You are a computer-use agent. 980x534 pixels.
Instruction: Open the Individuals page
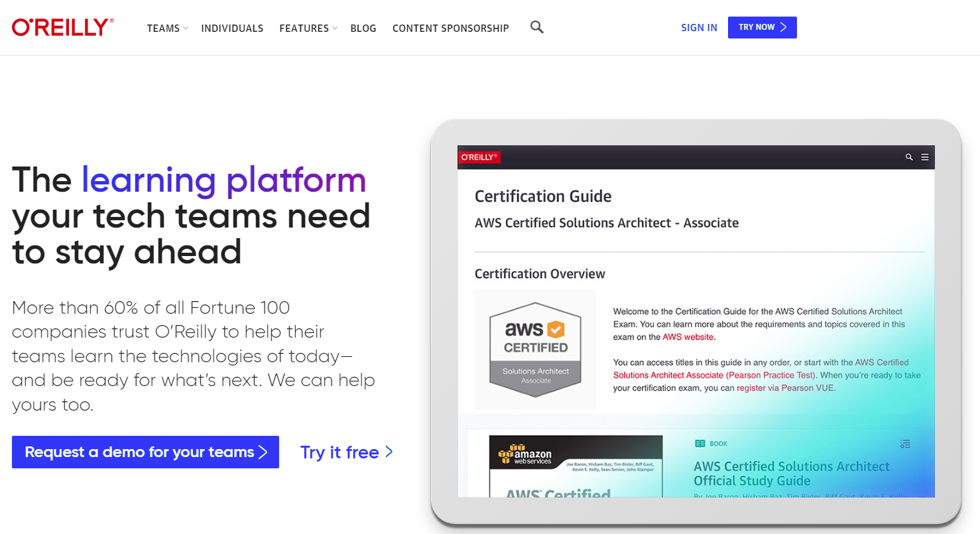(x=232, y=29)
